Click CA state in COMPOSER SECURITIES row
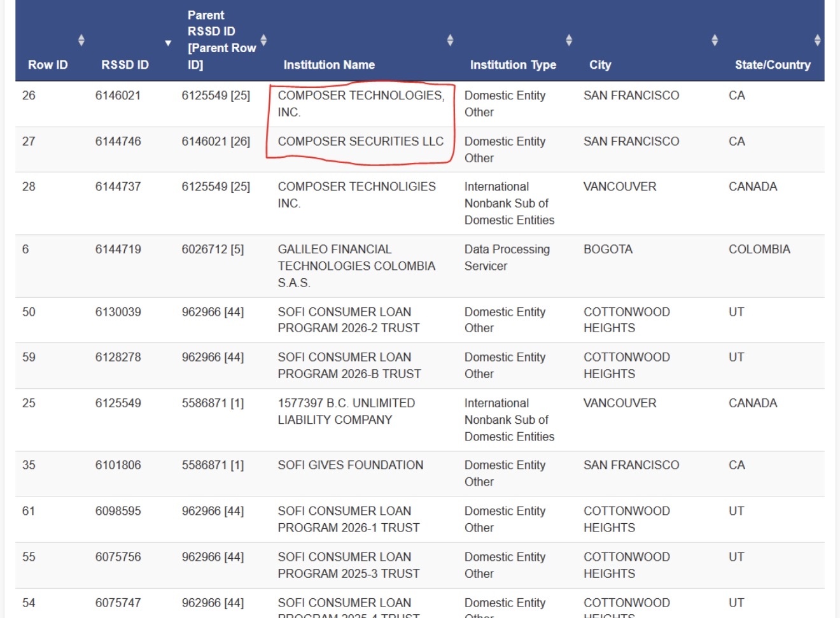 point(737,141)
